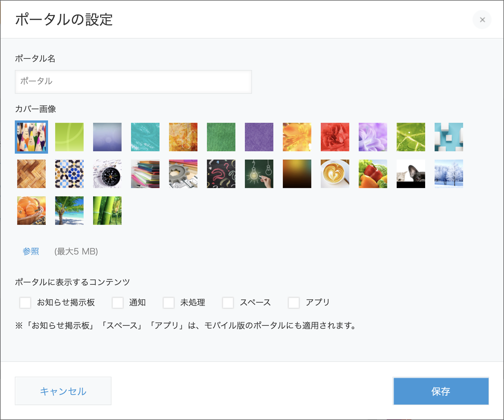Image resolution: width=504 pixels, height=420 pixels.
Task: Choose the light green gradient cover
Action: (x=69, y=137)
